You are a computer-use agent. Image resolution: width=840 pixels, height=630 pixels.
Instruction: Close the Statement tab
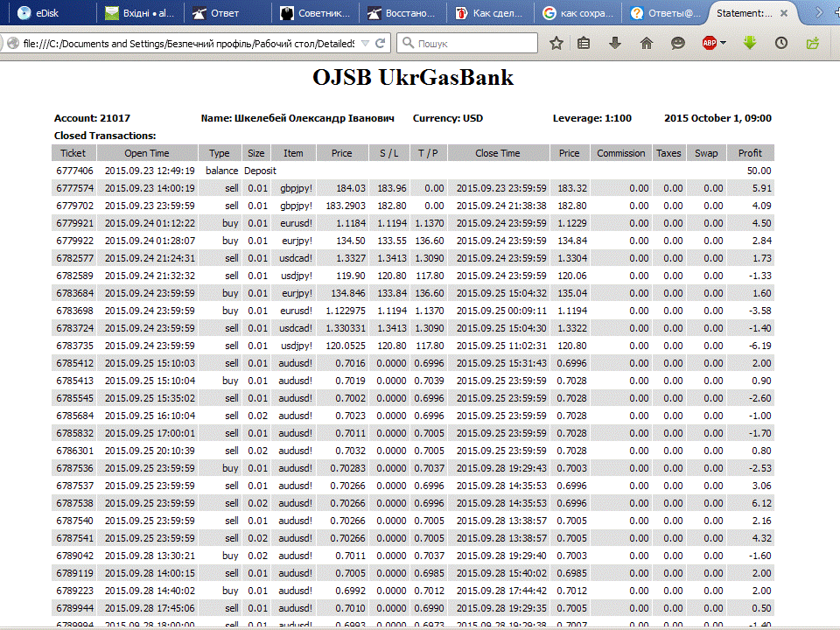[784, 13]
